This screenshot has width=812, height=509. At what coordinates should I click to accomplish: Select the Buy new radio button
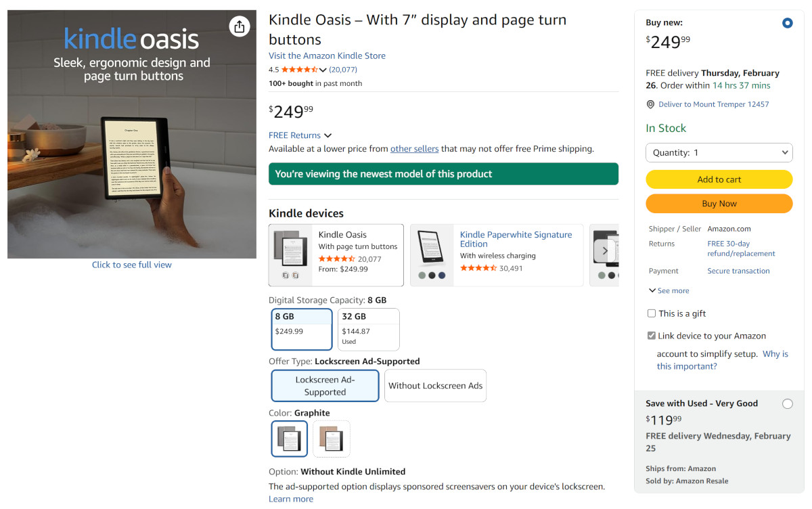(x=787, y=23)
